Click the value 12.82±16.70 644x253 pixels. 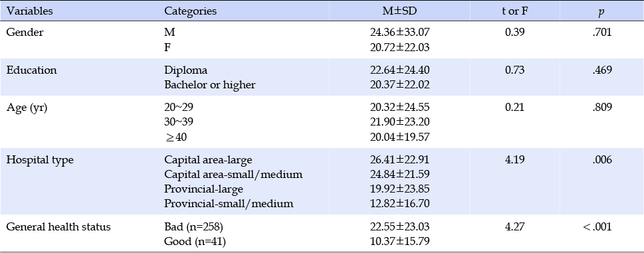coord(399,203)
